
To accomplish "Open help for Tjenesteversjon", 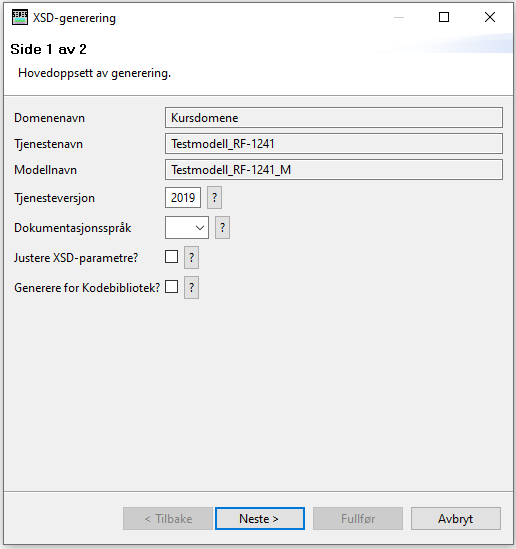I will coord(215,198).
